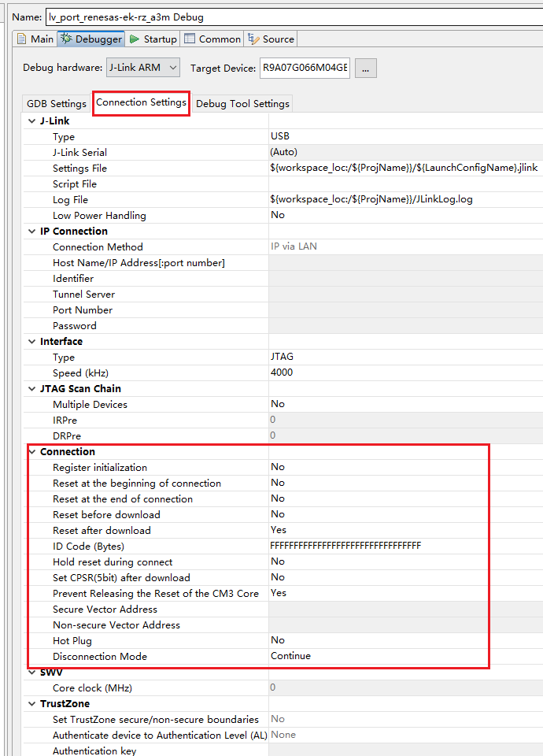543x756 pixels.
Task: Switch to the Debug Tool Settings tab
Action: [242, 104]
